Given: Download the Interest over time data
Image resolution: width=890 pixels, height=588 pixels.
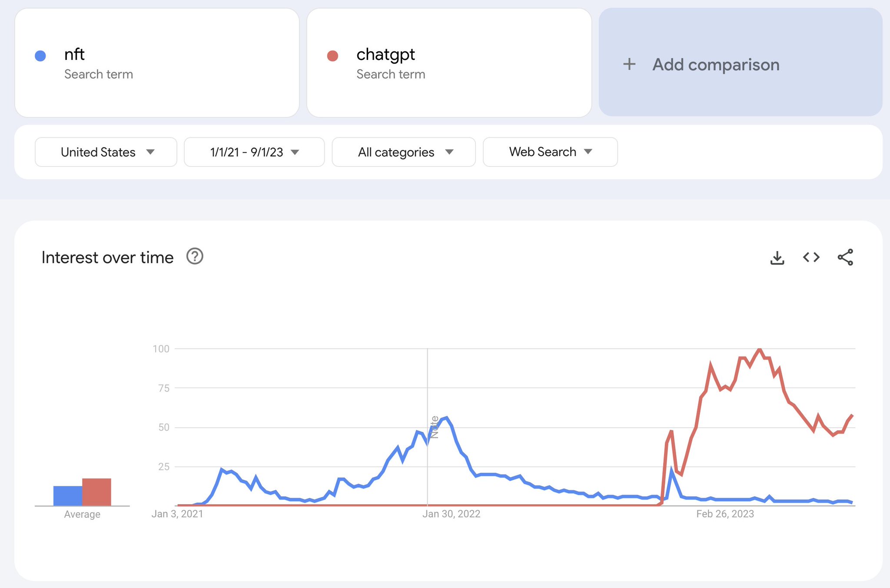Looking at the screenshot, I should (777, 258).
